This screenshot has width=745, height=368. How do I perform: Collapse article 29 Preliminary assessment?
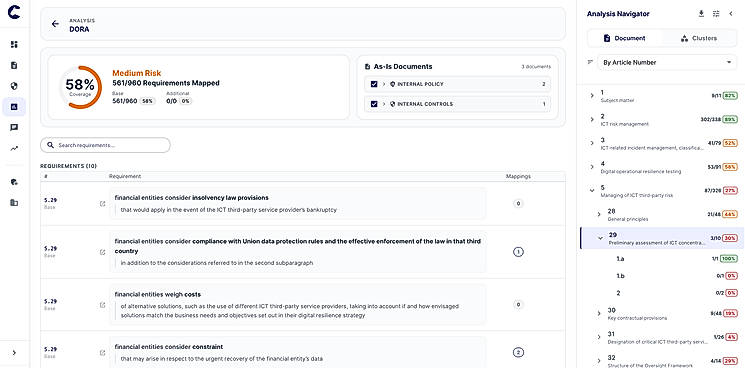(x=600, y=238)
